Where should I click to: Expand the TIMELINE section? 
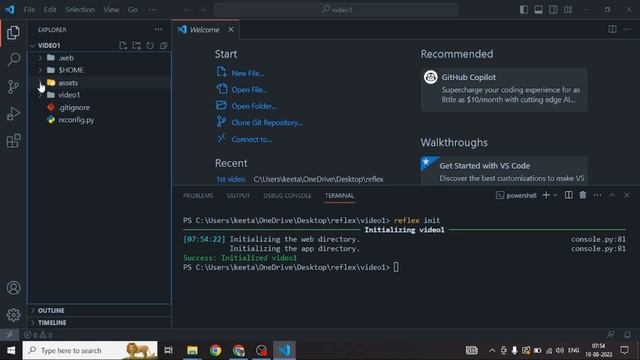click(x=99, y=322)
